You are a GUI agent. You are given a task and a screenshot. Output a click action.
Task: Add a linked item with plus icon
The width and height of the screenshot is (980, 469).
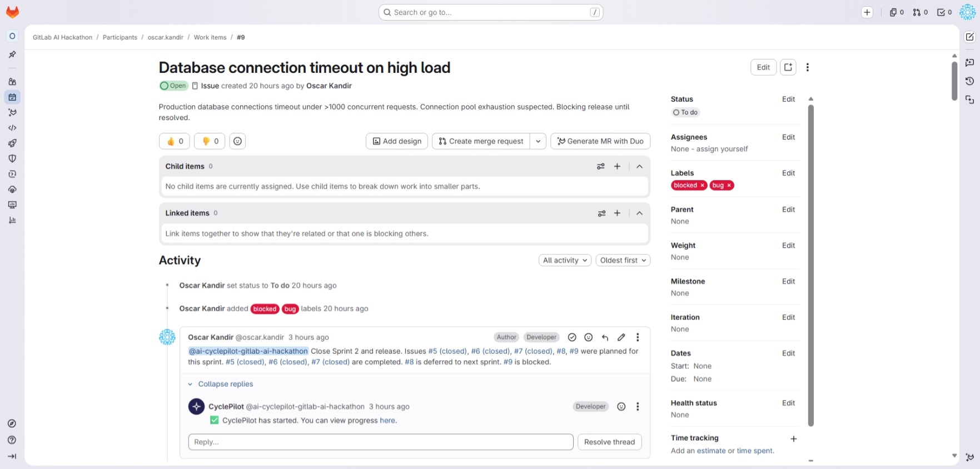point(617,213)
